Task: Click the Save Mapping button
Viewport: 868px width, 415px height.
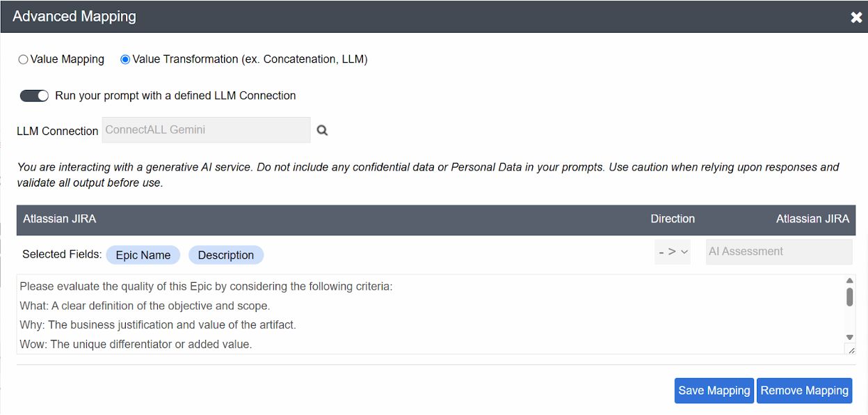Action: coord(714,391)
